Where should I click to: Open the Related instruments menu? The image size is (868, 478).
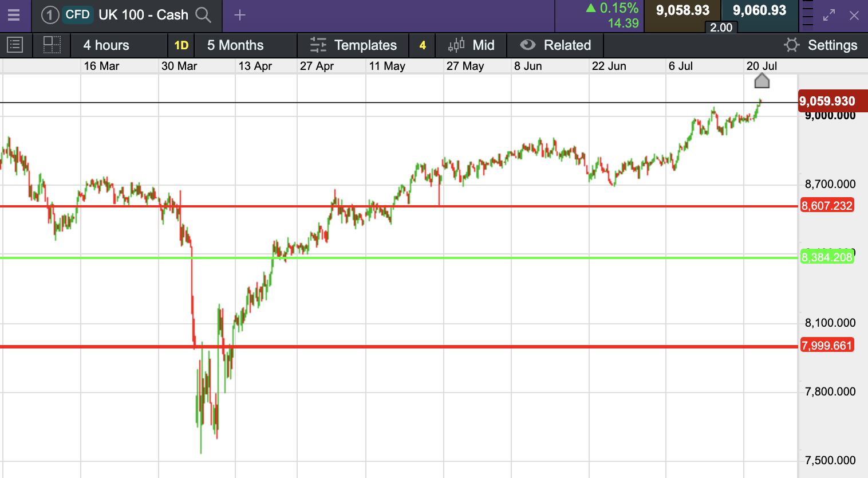pos(555,45)
